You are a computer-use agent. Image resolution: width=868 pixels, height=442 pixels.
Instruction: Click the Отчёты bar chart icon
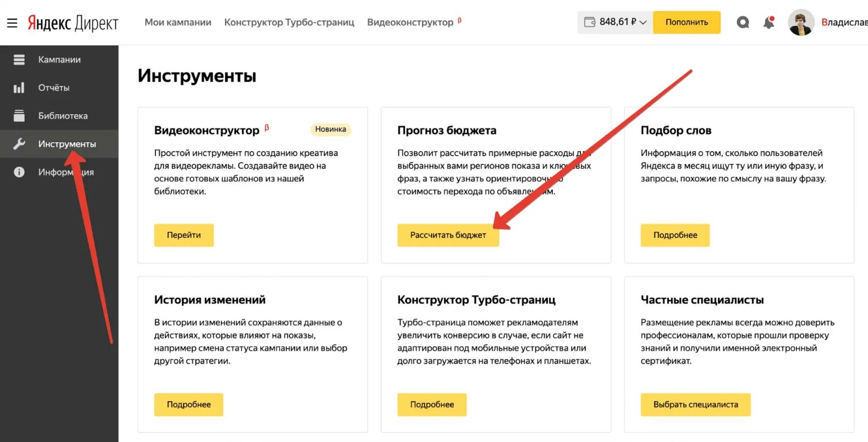tap(19, 87)
